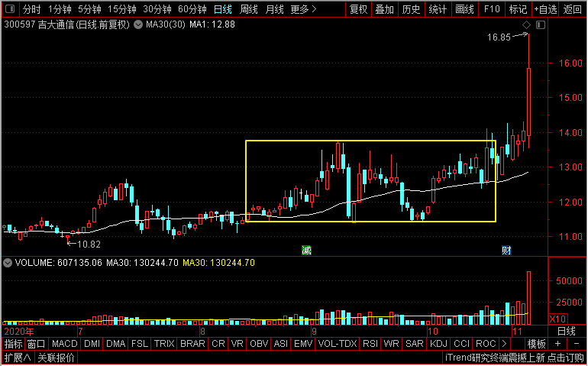Select the KDJ indicator
The image size is (588, 366).
coord(439,344)
